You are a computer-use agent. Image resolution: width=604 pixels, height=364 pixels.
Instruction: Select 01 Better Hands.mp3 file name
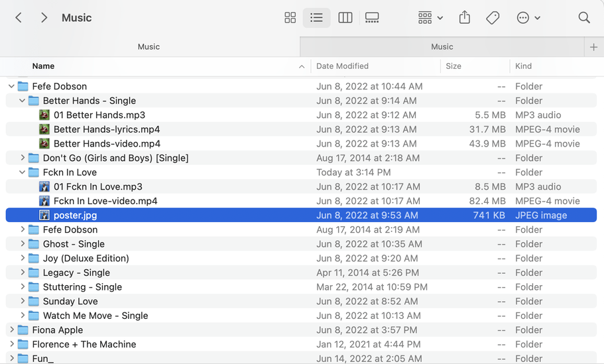click(99, 115)
